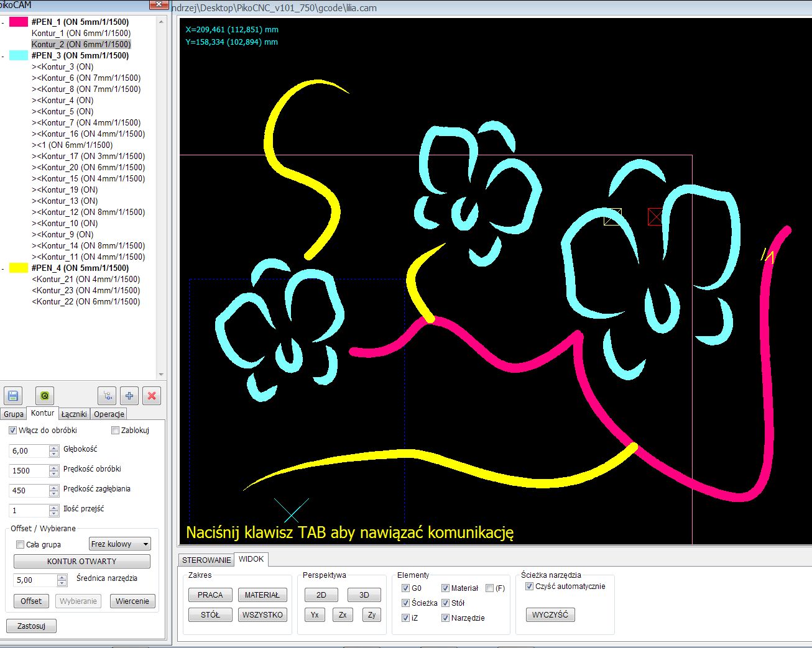Screen dimensions: 812x648
Task: Click the red X delete icon
Action: point(152,396)
